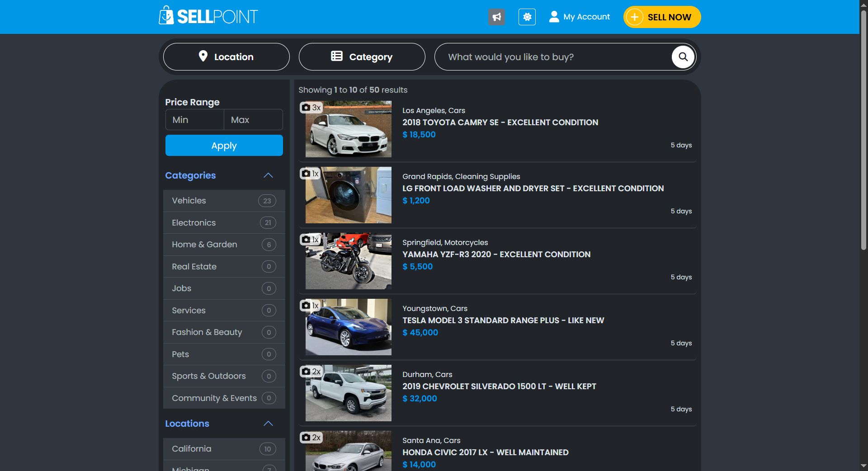Open the Location picker
The width and height of the screenshot is (868, 471).
tap(226, 57)
